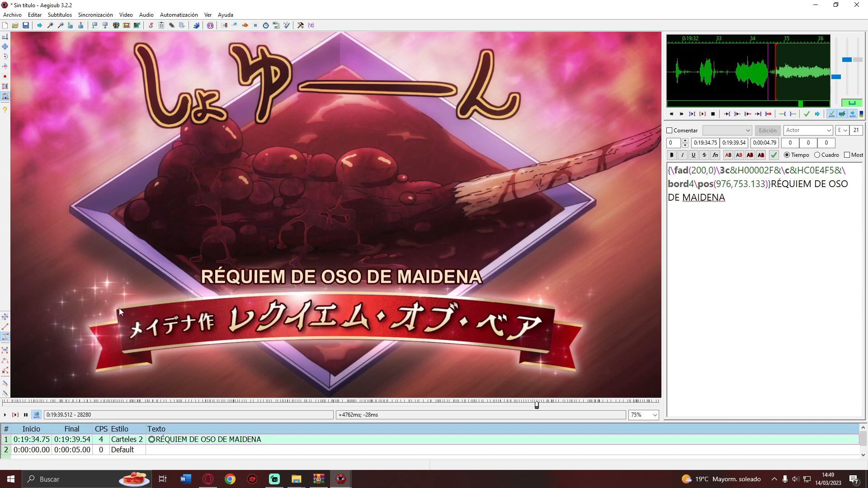Toggle spectrum analyzer mode button
Screen dimensions: 868x488
(x=861, y=114)
